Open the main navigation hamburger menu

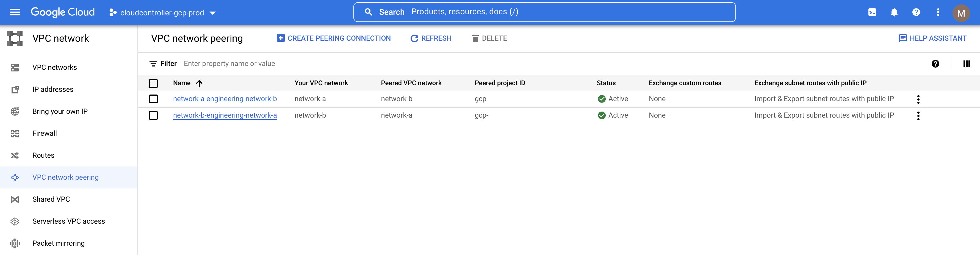[15, 12]
